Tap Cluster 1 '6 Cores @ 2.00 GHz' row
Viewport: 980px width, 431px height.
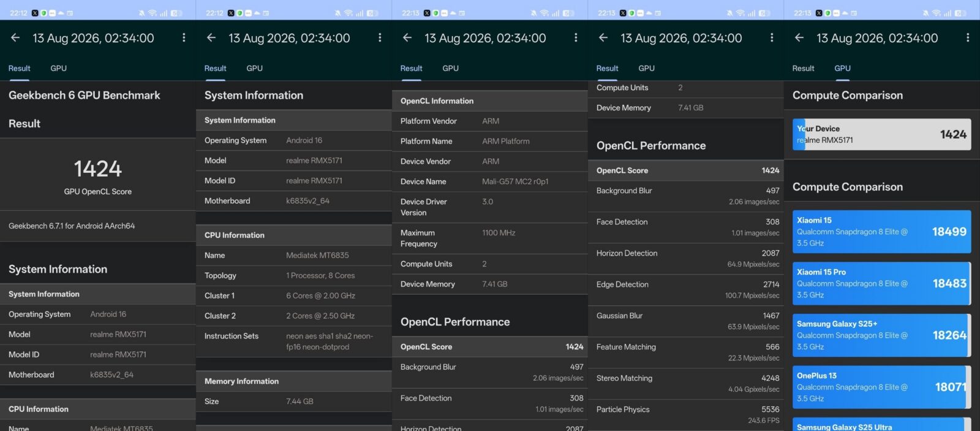(294, 296)
